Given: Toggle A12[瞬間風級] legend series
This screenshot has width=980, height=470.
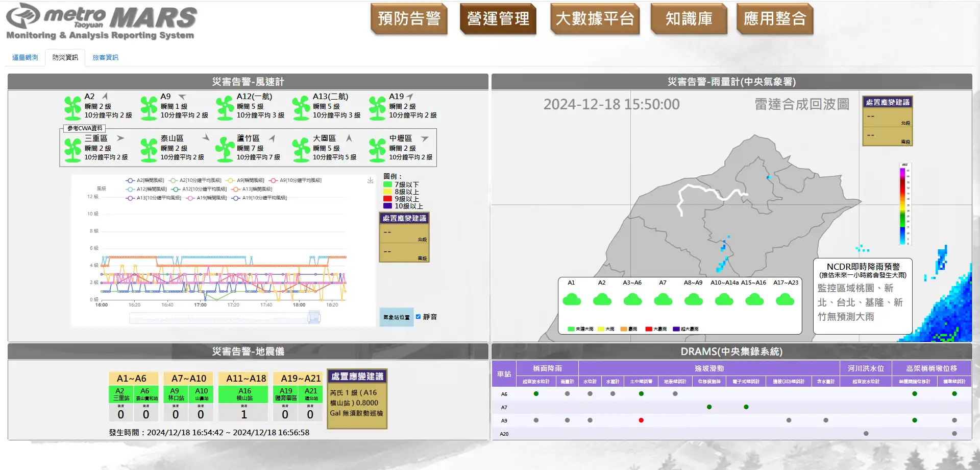Looking at the screenshot, I should pyautogui.click(x=146, y=189).
